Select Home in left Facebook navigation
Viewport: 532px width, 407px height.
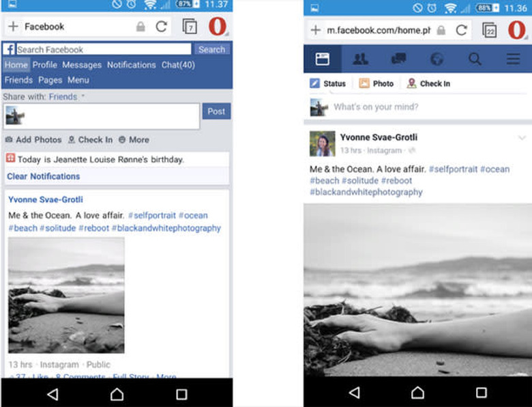tap(16, 65)
